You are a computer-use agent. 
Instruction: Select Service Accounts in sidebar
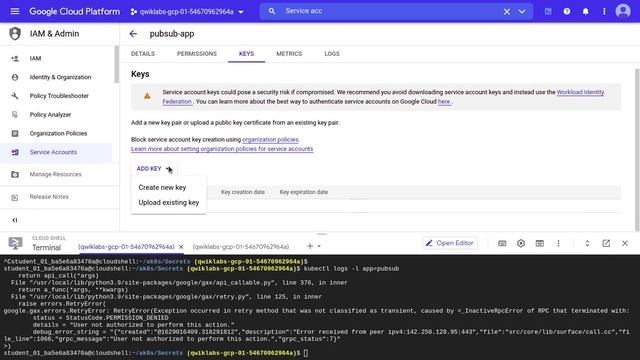pyautogui.click(x=56, y=152)
